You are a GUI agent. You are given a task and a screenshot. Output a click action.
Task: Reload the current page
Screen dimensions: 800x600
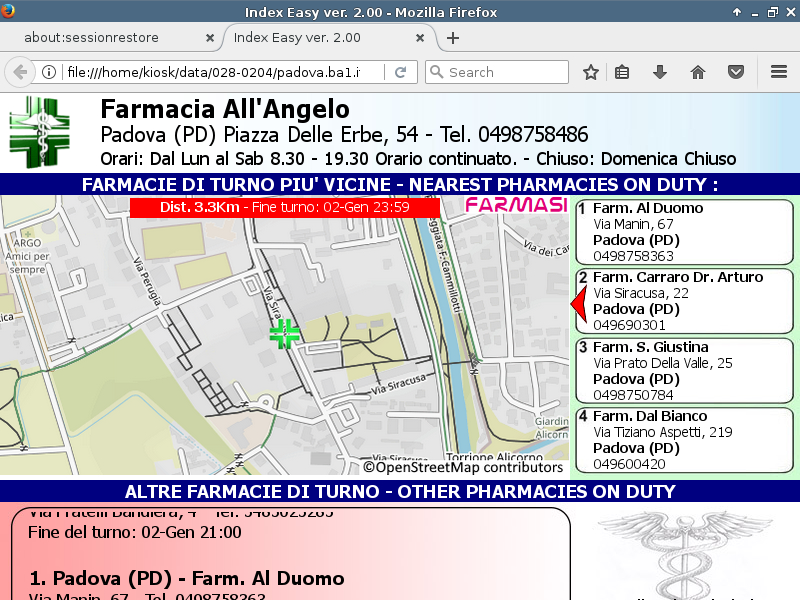point(400,72)
